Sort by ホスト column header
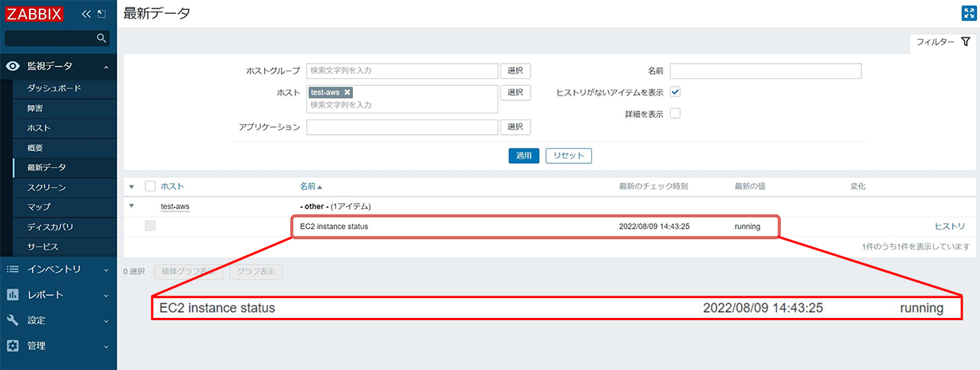The height and width of the screenshot is (370, 980). pyautogui.click(x=172, y=186)
